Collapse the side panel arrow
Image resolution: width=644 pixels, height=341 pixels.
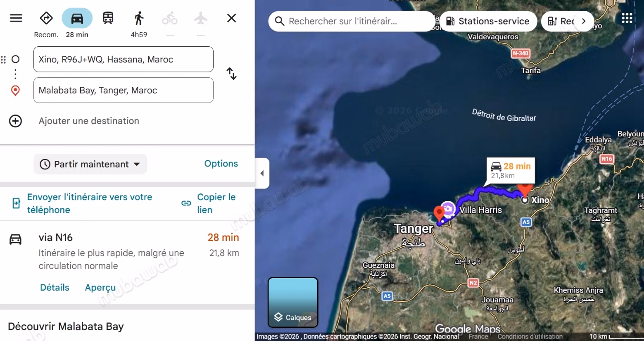click(262, 173)
